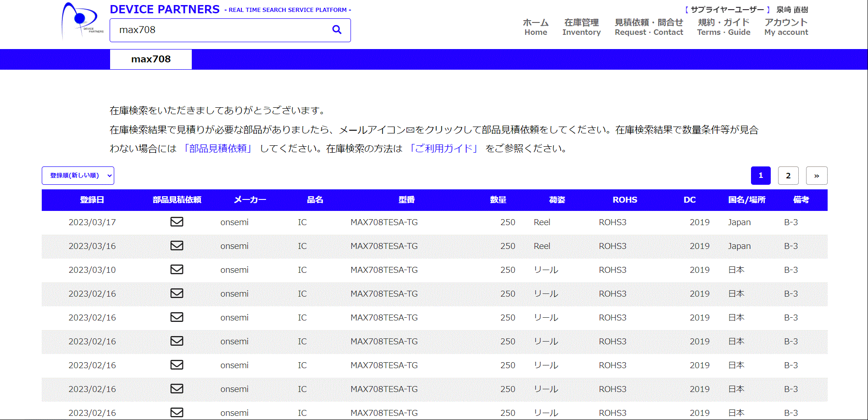This screenshot has height=420, width=868.
Task: Click ROHS3 in the 2023/03/10 row
Action: coord(612,270)
